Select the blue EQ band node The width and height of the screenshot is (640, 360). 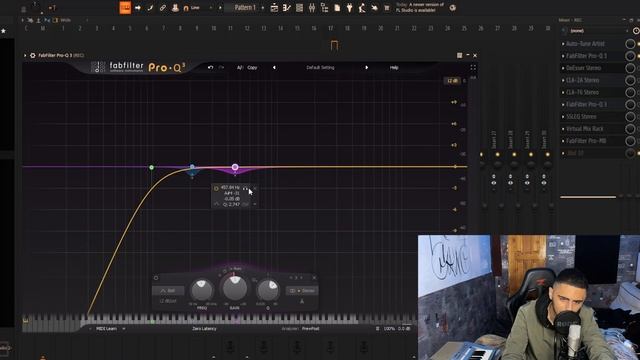click(x=192, y=167)
